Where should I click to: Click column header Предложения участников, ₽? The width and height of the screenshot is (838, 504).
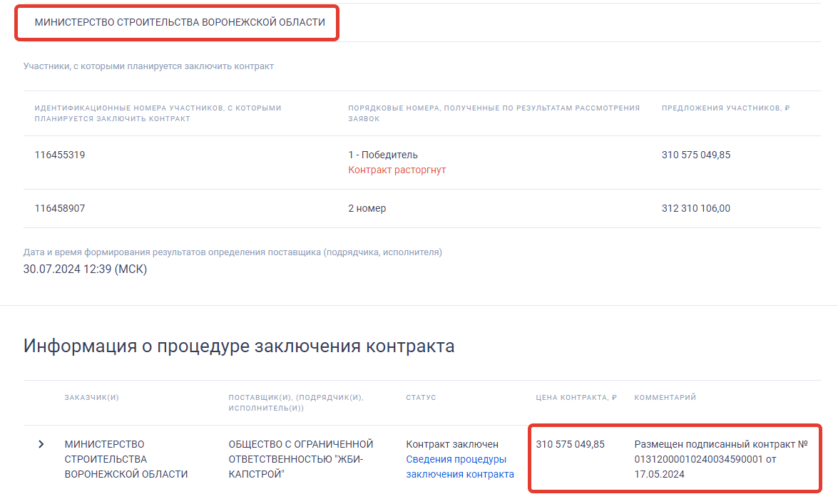pos(725,108)
